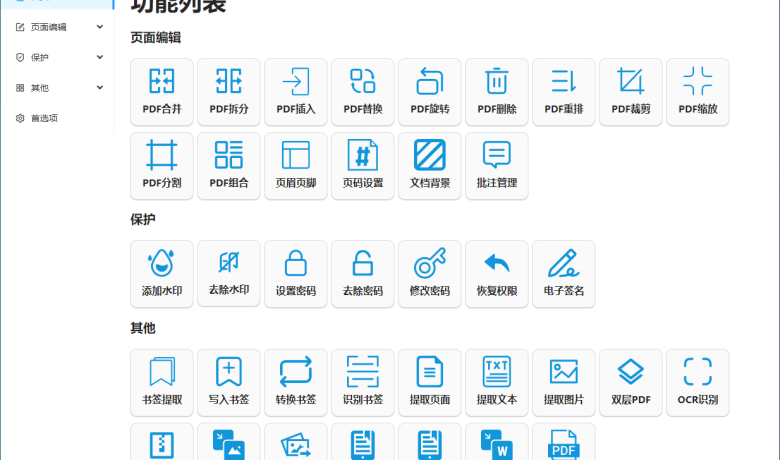Image resolution: width=780 pixels, height=460 pixels.
Task: Launch the PDF替换 replace tool
Action: (363, 92)
